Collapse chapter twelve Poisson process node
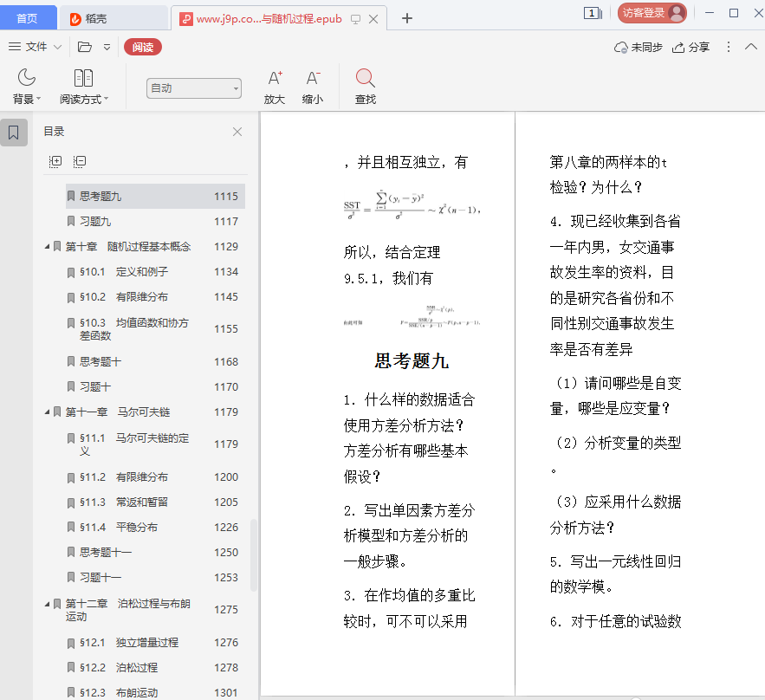 click(x=48, y=604)
